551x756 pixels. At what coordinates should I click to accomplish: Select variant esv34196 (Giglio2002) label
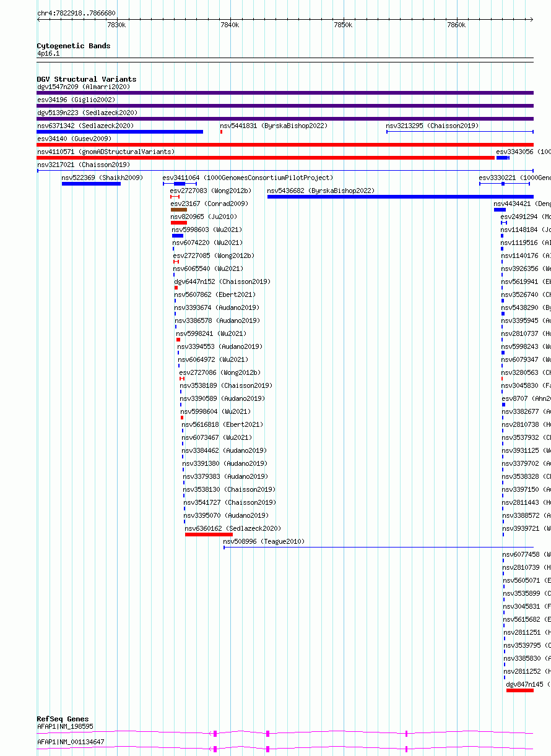(x=76, y=100)
